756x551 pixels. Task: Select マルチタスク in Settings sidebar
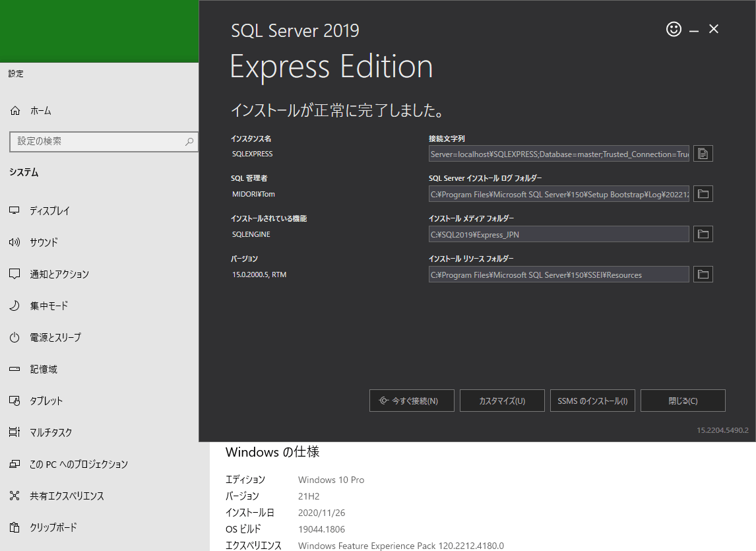51,433
